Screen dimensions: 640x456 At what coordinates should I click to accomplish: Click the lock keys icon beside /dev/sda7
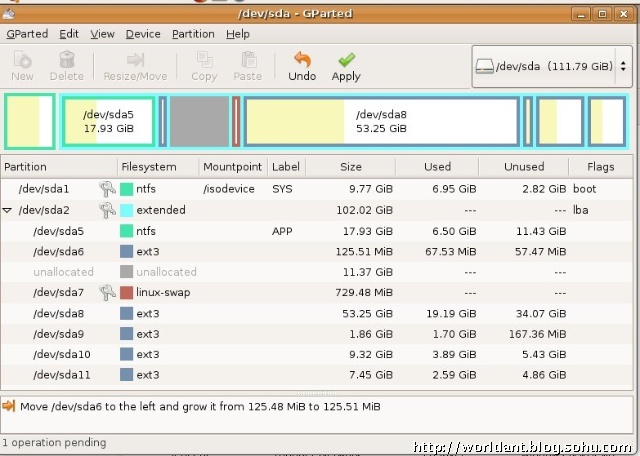(107, 292)
